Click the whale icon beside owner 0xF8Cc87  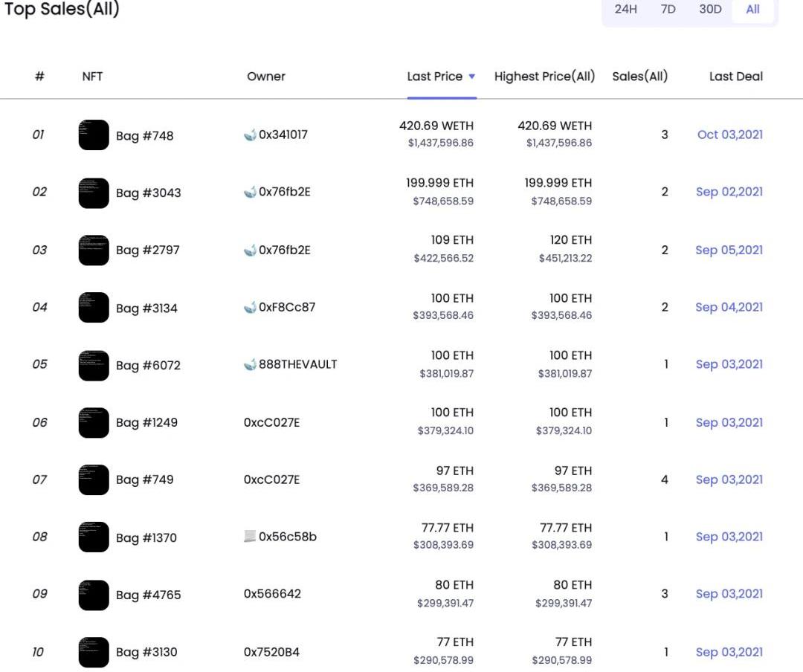click(x=250, y=308)
